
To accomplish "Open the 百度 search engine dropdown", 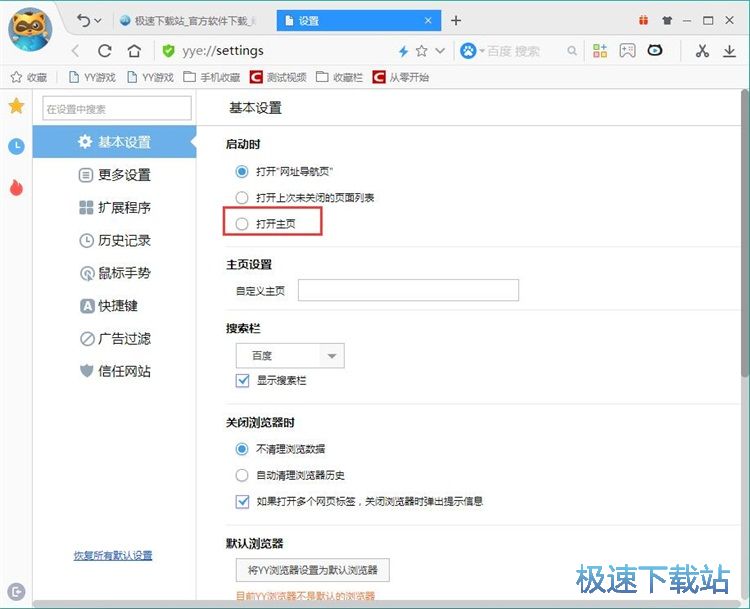I will click(x=290, y=355).
